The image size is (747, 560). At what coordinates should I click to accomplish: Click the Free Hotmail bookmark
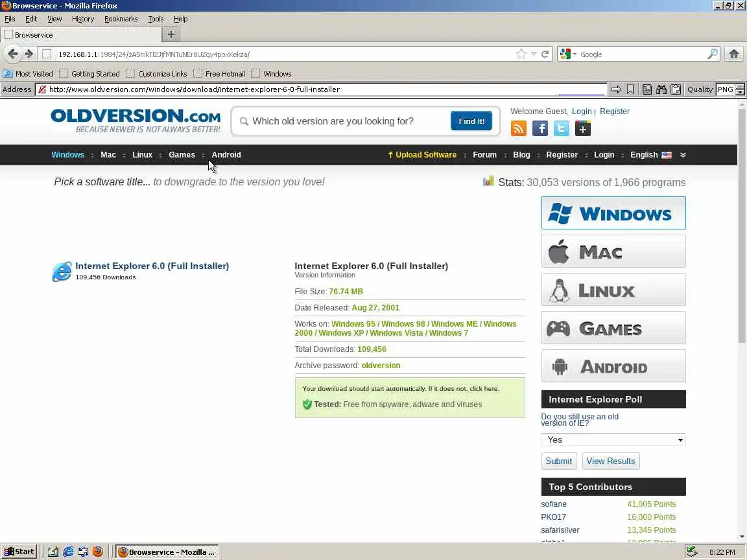pos(219,74)
